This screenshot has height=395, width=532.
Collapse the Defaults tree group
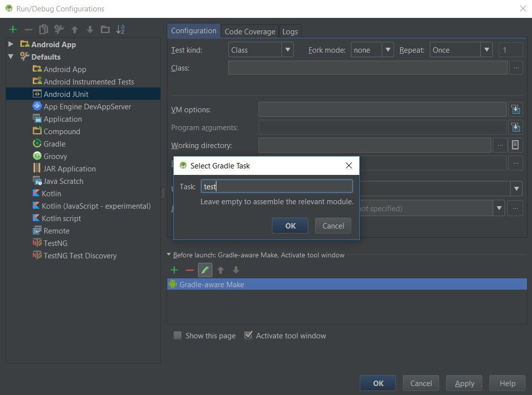(11, 56)
